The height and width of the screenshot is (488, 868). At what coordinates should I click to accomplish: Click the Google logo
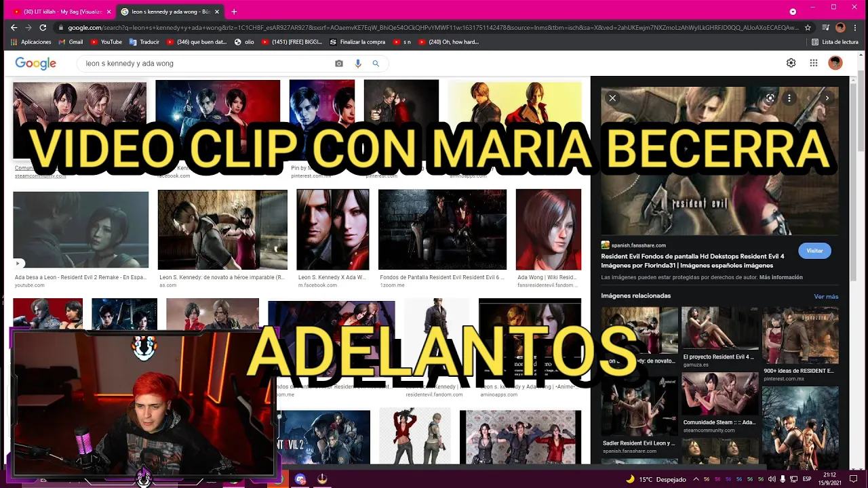[35, 63]
